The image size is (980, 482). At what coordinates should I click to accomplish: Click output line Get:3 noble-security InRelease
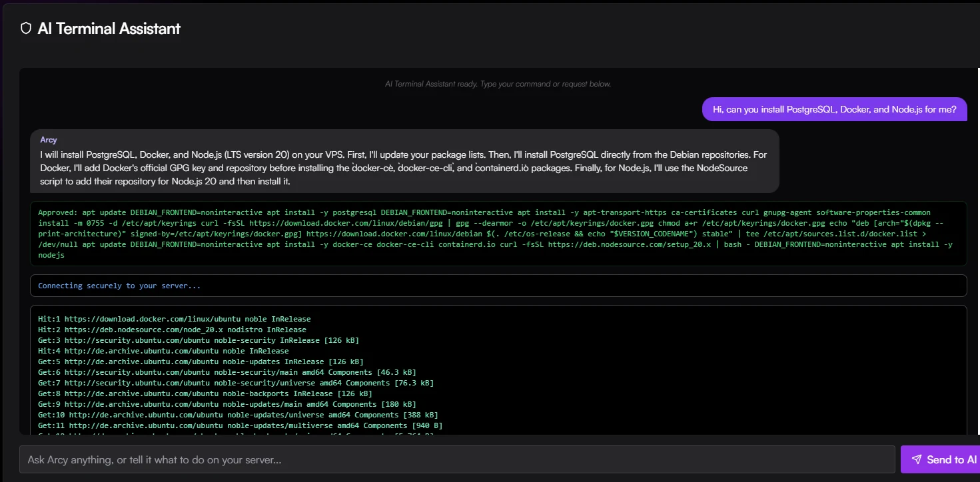pos(199,340)
